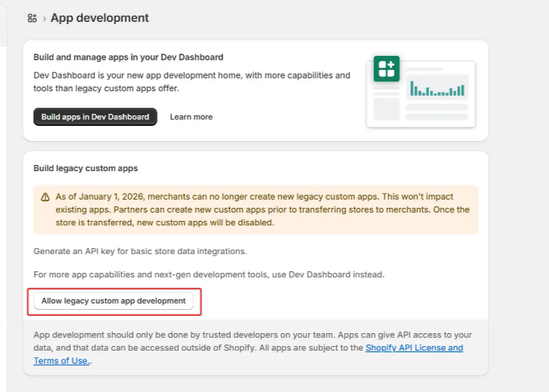Open Shopify API License and Terms of Use
The height and width of the screenshot is (392, 549).
tap(414, 348)
